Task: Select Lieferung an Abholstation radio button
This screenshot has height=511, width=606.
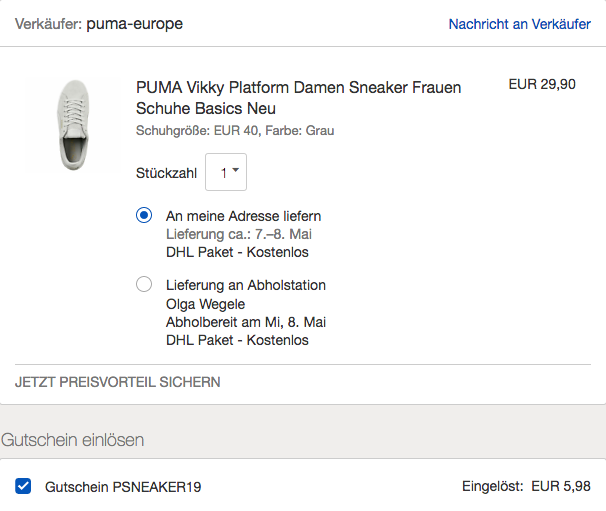Action: [144, 284]
